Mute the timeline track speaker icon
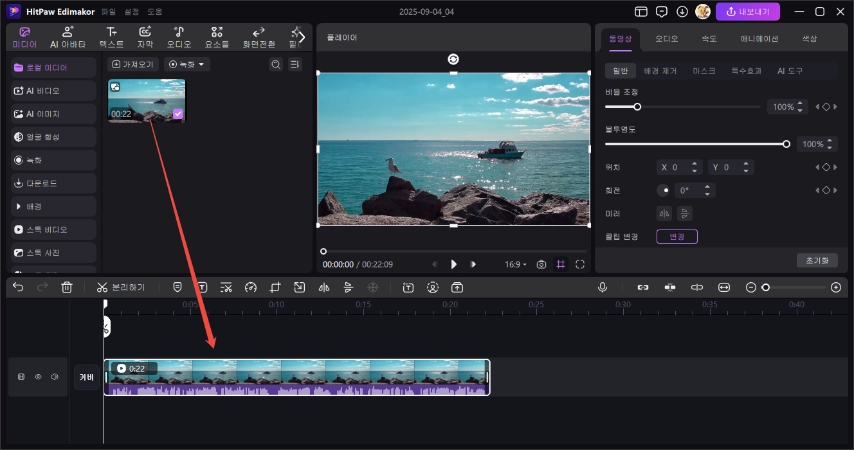 (x=55, y=377)
